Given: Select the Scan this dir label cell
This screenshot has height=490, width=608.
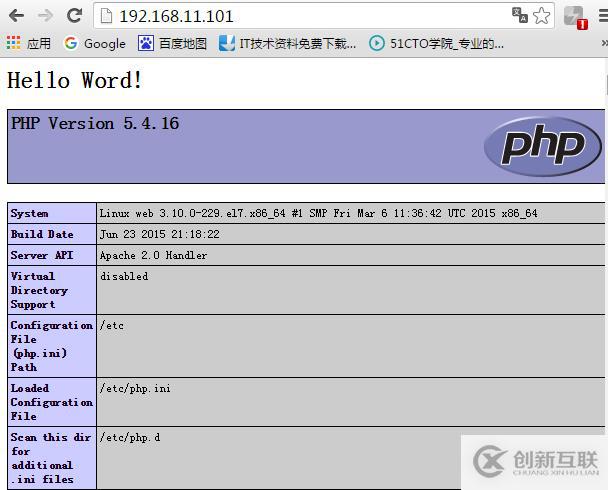Looking at the screenshot, I should tap(51, 458).
